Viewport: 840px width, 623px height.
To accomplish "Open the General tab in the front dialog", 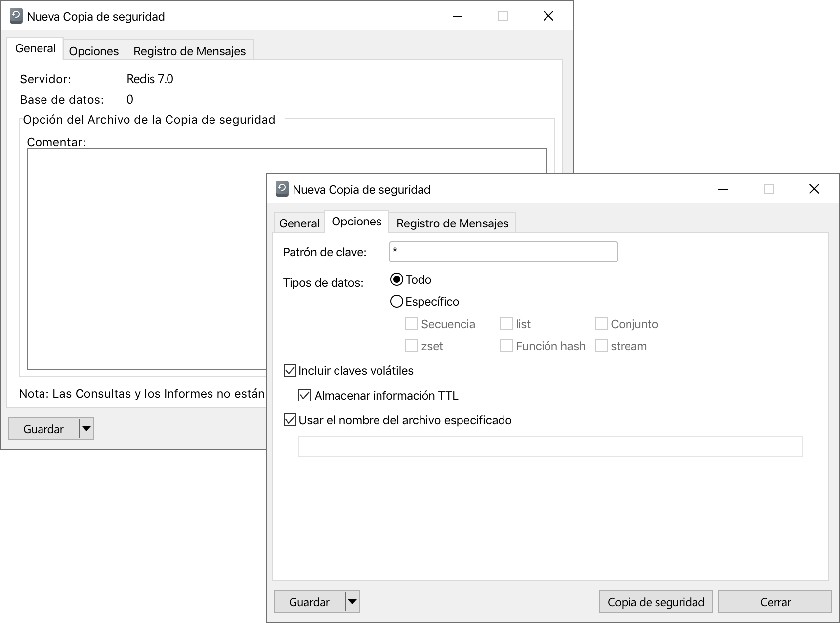I will [x=298, y=223].
